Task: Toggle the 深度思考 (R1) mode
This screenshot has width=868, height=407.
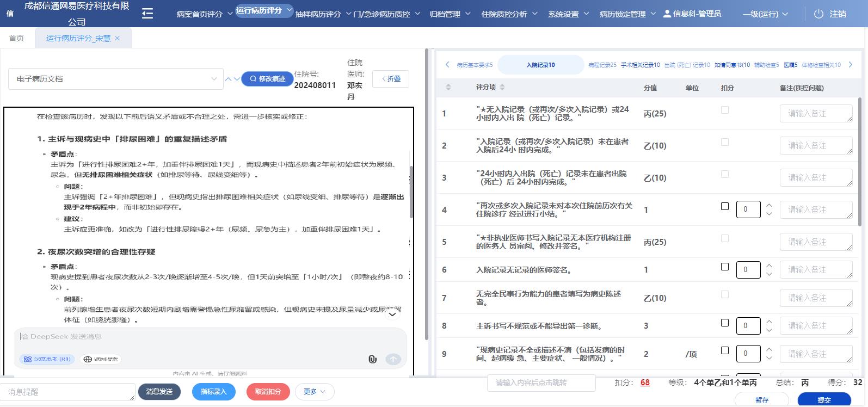Action: coord(47,359)
